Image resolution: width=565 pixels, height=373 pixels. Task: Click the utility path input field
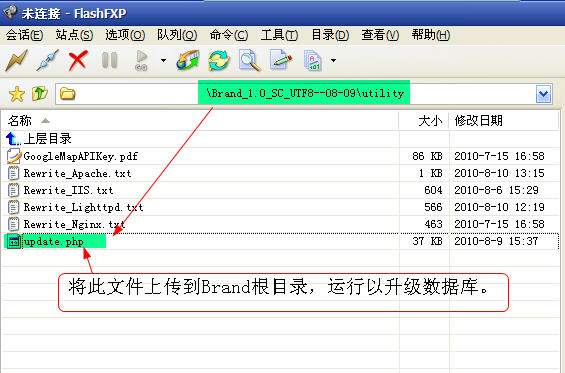click(x=303, y=94)
